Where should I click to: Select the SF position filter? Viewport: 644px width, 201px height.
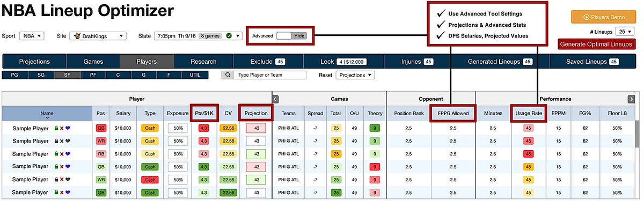68,75
